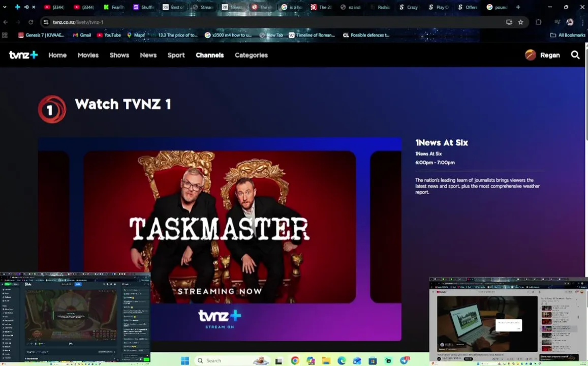
Task: Open Task View on taskbar
Action: click(x=278, y=361)
